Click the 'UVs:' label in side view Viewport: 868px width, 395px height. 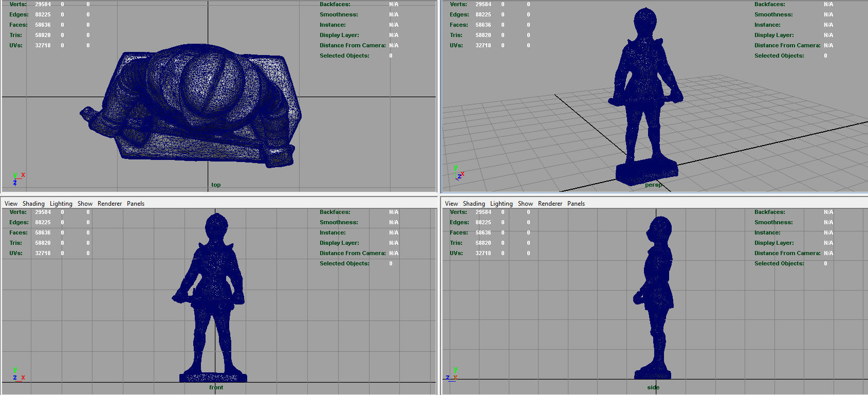(x=456, y=253)
